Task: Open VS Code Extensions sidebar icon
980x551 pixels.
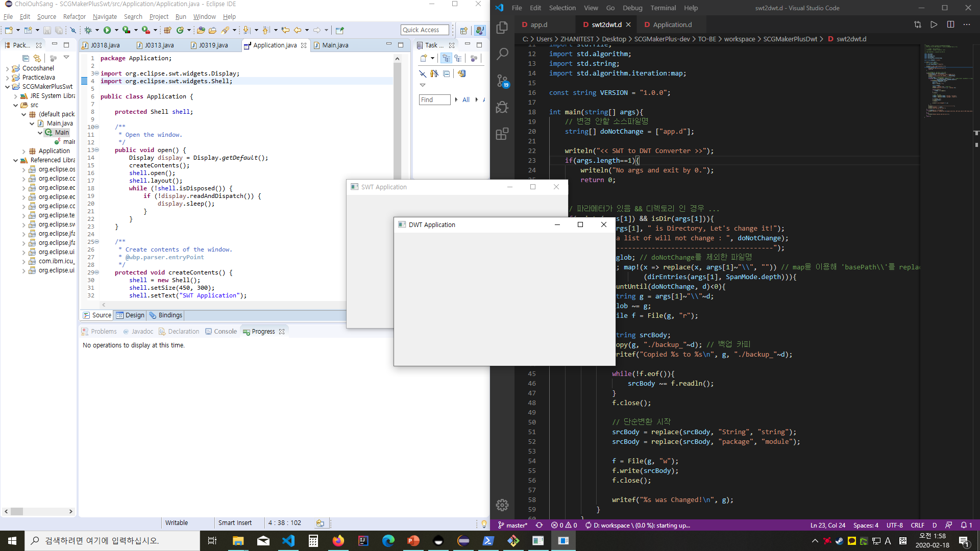Action: pos(502,134)
